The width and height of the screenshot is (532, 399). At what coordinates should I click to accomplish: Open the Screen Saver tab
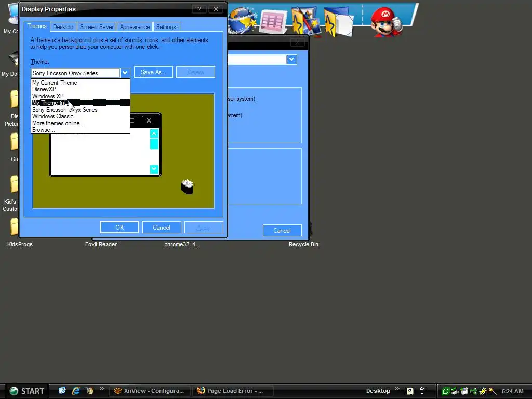(97, 27)
